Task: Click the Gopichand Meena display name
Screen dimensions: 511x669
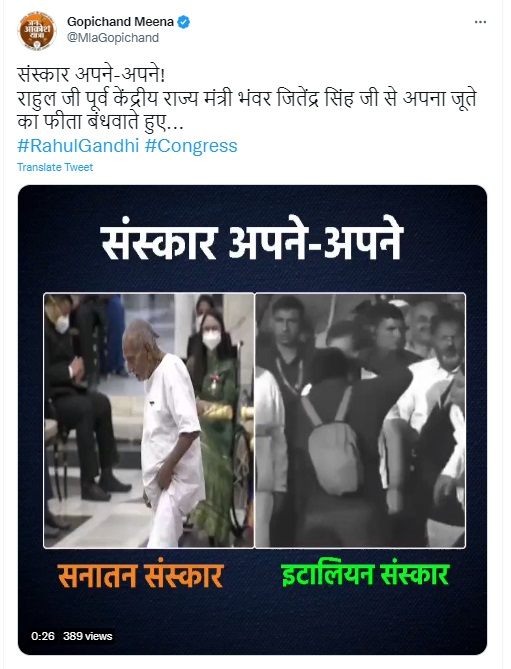Action: pyautogui.click(x=120, y=22)
